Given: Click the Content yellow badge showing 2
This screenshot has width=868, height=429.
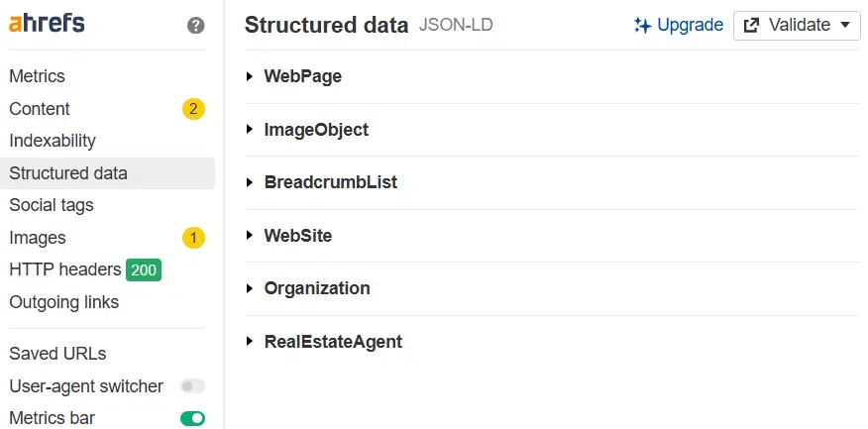Looking at the screenshot, I should click(193, 109).
